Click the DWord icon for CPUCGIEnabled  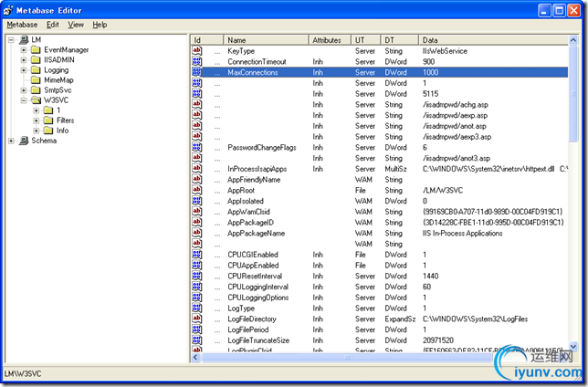click(x=197, y=255)
